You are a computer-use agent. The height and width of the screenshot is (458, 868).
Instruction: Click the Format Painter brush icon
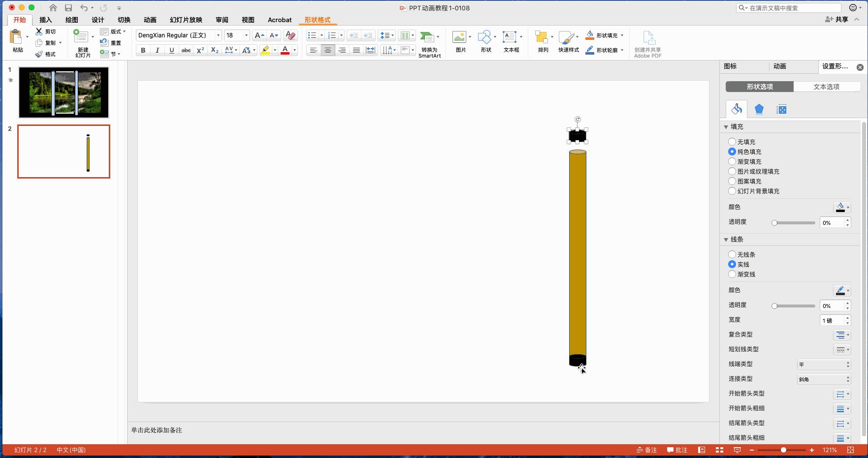[x=39, y=54]
